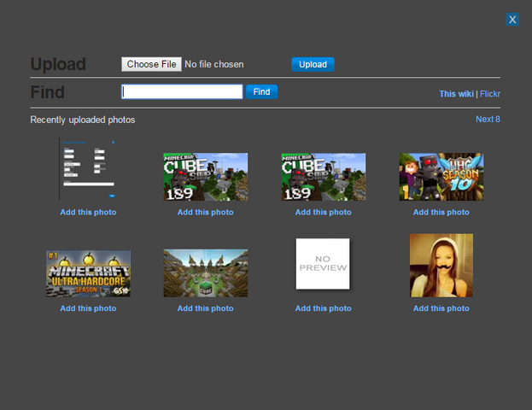This screenshot has height=410, width=532.
Task: Select the aerial Cube village map thumbnail
Action: coord(206,273)
